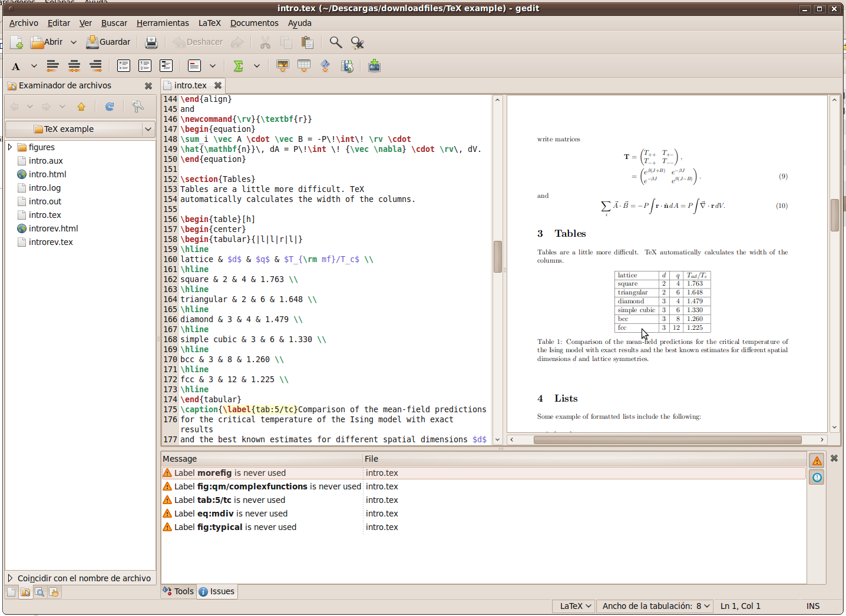Click the print icon in the toolbar
Image resolution: width=846 pixels, height=616 pixels.
pos(151,42)
